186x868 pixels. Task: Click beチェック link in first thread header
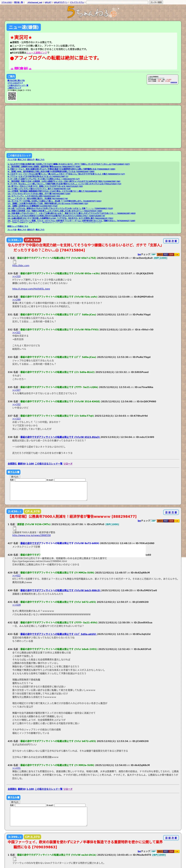(x=144, y=254)
